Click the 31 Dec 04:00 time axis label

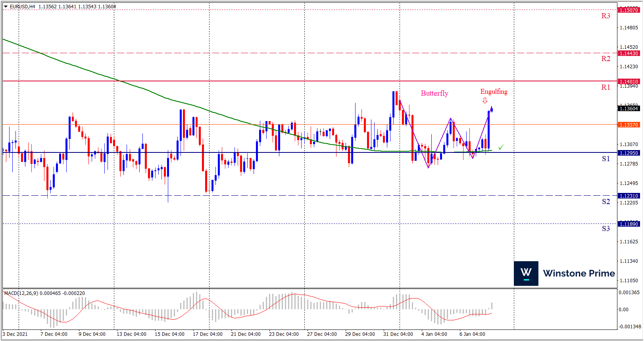click(398, 334)
